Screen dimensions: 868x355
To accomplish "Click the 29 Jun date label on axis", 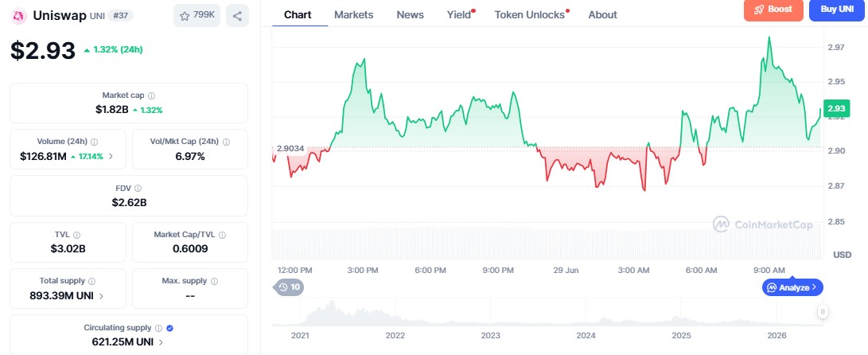I will (565, 271).
